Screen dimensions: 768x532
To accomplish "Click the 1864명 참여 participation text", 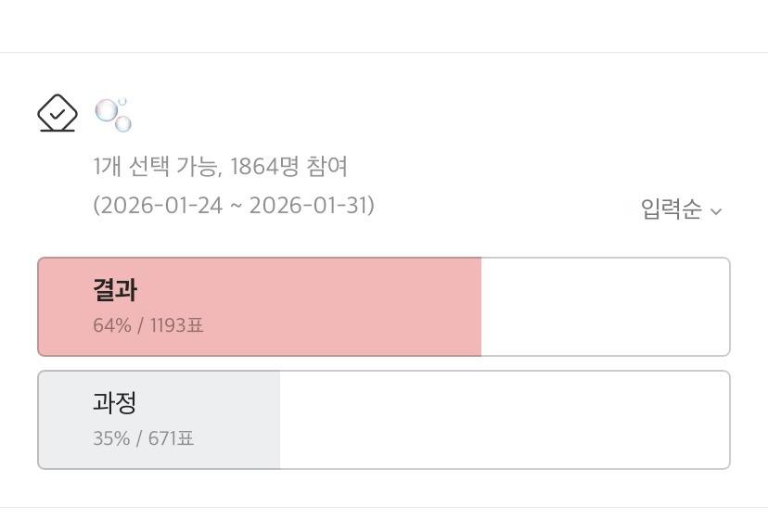I will click(288, 168).
